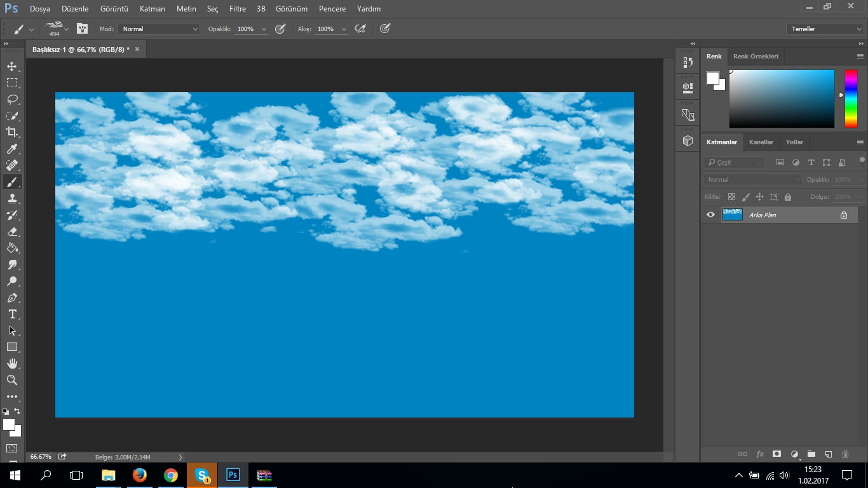Click the Add layer mask icon
This screenshot has height=488, width=868.
(777, 454)
